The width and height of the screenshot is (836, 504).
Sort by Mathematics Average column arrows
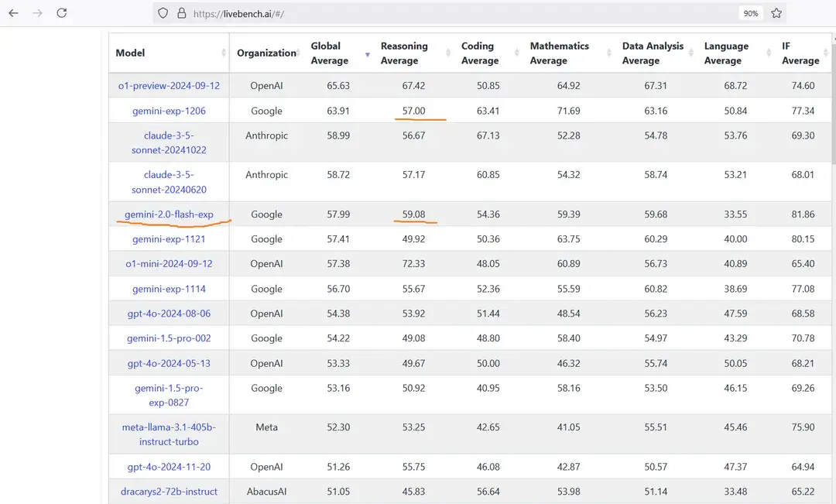[x=609, y=53]
